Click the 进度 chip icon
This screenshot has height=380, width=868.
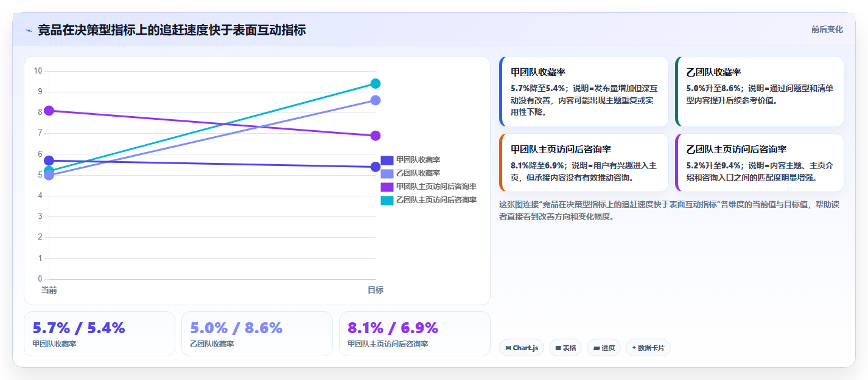coord(597,348)
